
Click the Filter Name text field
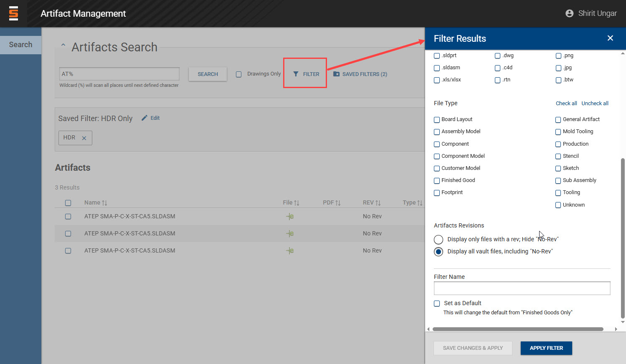tap(522, 288)
